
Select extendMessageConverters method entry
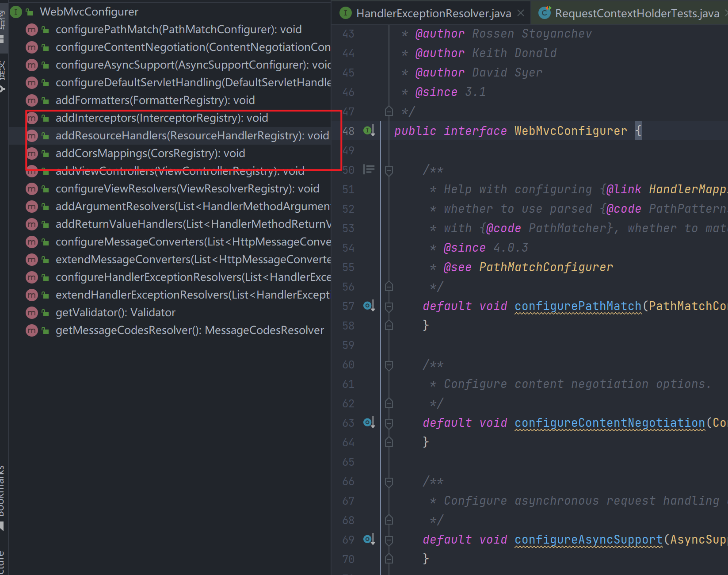pyautogui.click(x=193, y=260)
